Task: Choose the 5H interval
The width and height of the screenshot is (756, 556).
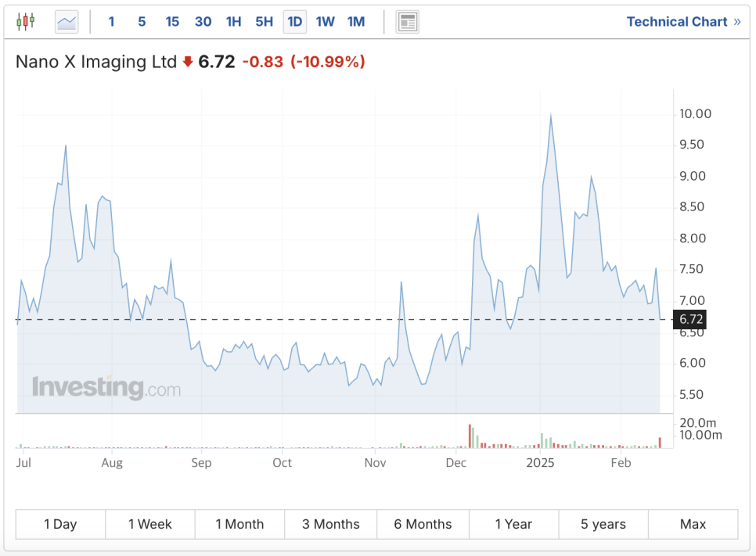Action: [265, 22]
